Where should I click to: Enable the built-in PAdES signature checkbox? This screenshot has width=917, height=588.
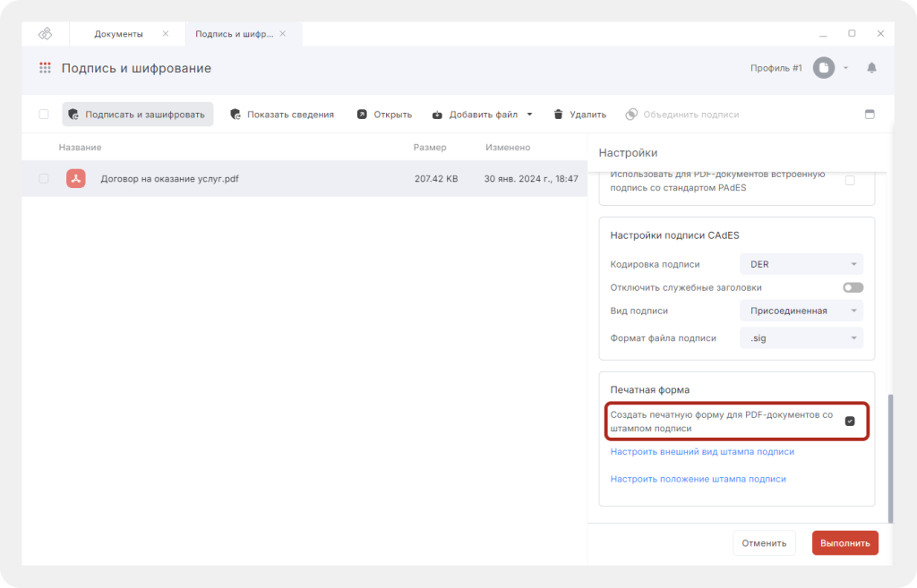coord(850,180)
